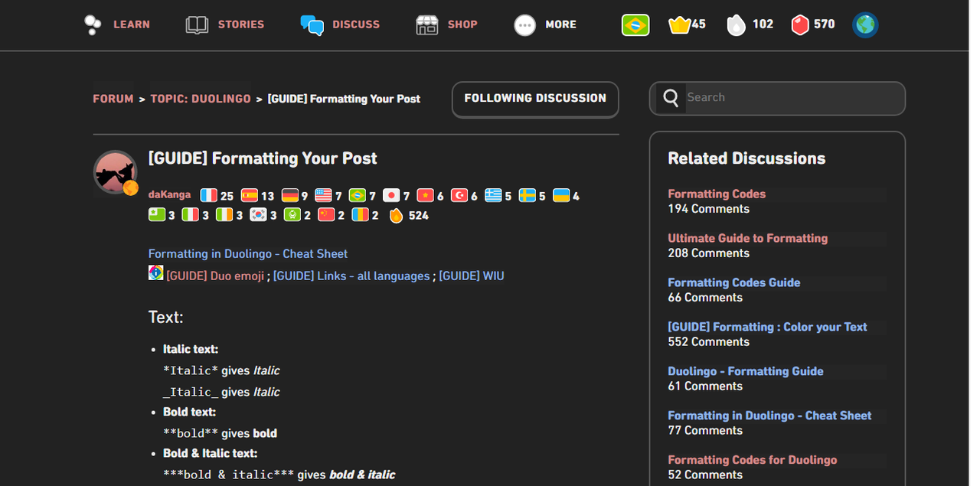The width and height of the screenshot is (980, 486).
Task: Click the Turkish flag with level 6
Action: (x=459, y=196)
